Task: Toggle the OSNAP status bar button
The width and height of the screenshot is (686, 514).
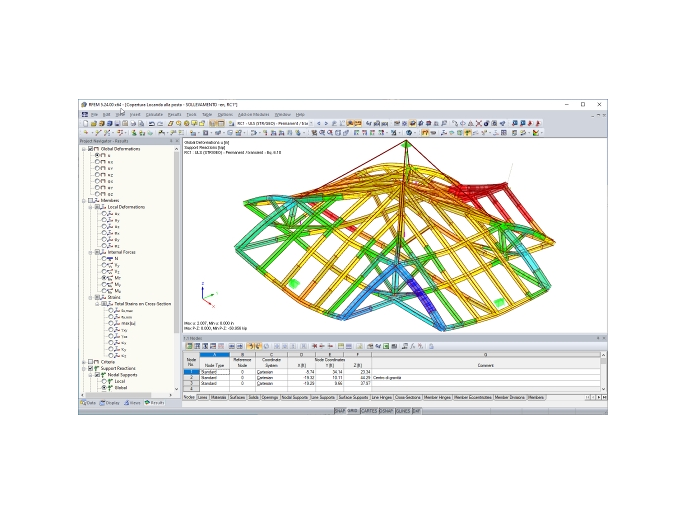Action: pyautogui.click(x=386, y=411)
